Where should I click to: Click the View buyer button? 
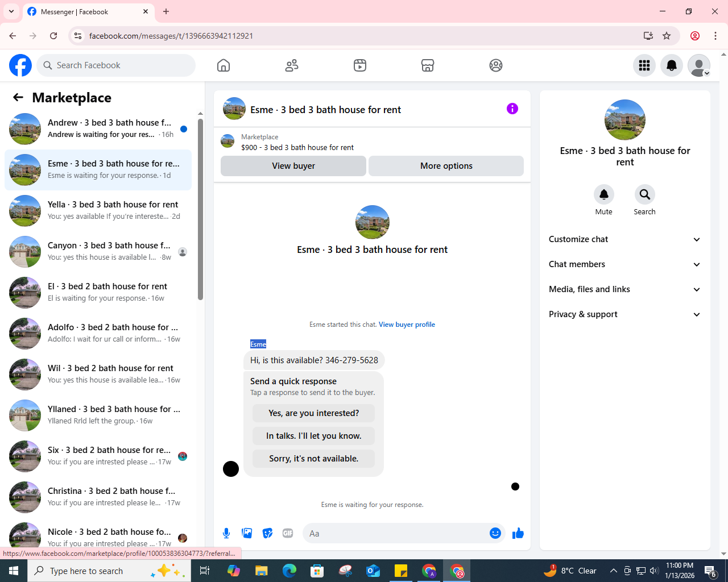(x=293, y=166)
